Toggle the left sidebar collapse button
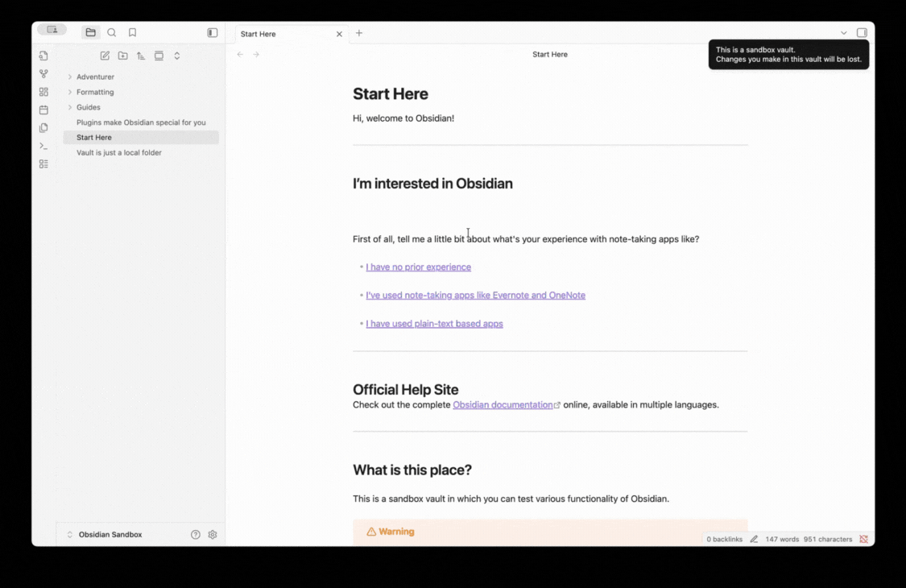This screenshot has height=588, width=906. (x=213, y=33)
